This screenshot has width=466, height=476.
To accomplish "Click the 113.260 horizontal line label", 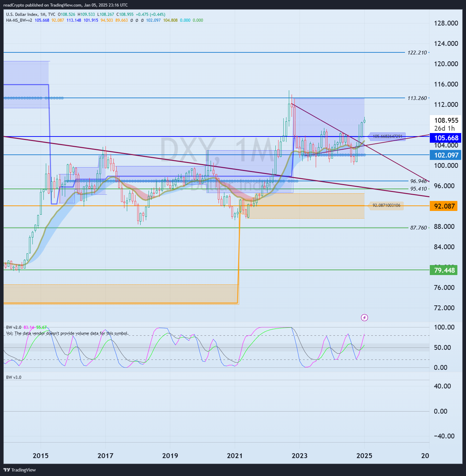I will 417,98.
